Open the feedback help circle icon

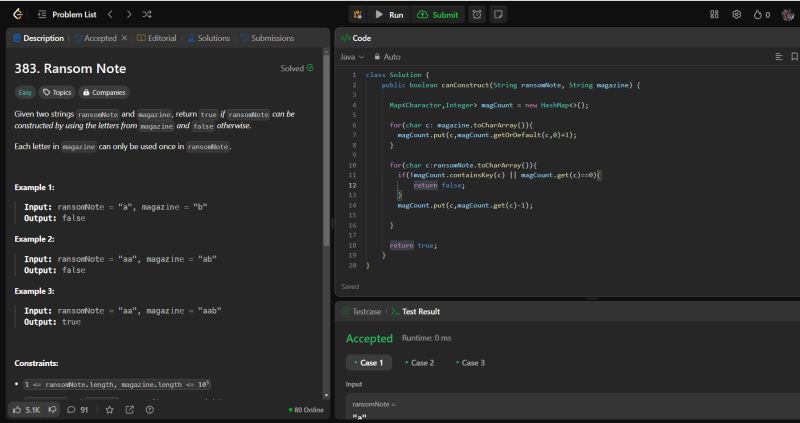tap(149, 410)
